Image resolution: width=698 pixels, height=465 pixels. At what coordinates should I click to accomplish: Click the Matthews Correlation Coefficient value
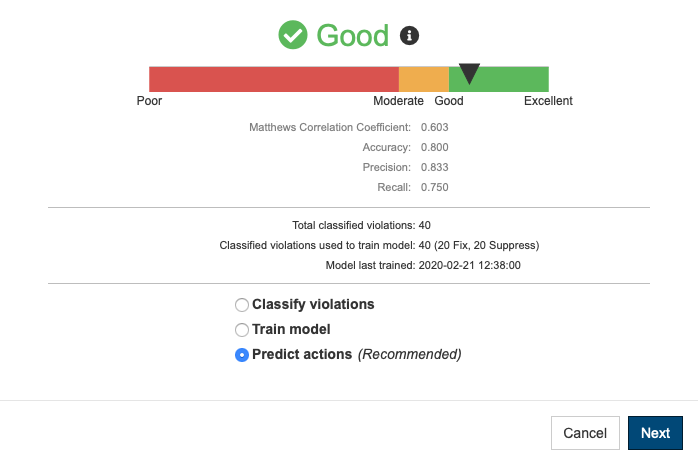(x=434, y=127)
